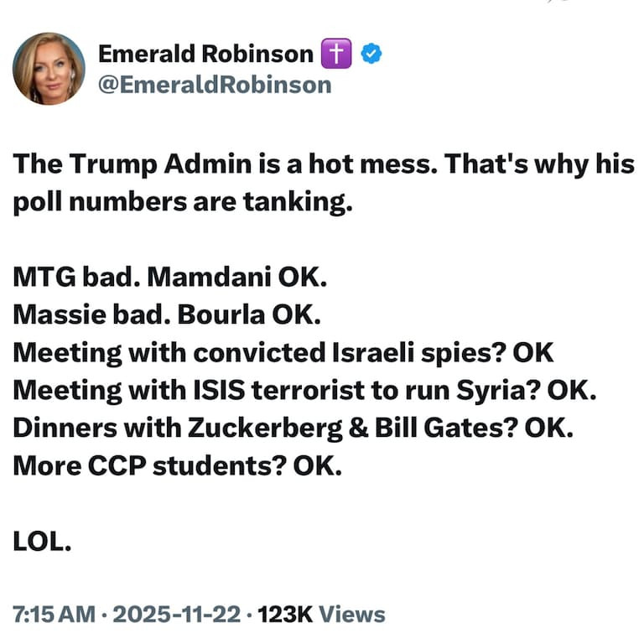The height and width of the screenshot is (644, 644).
Task: Open the 123K view count
Action: (285, 614)
